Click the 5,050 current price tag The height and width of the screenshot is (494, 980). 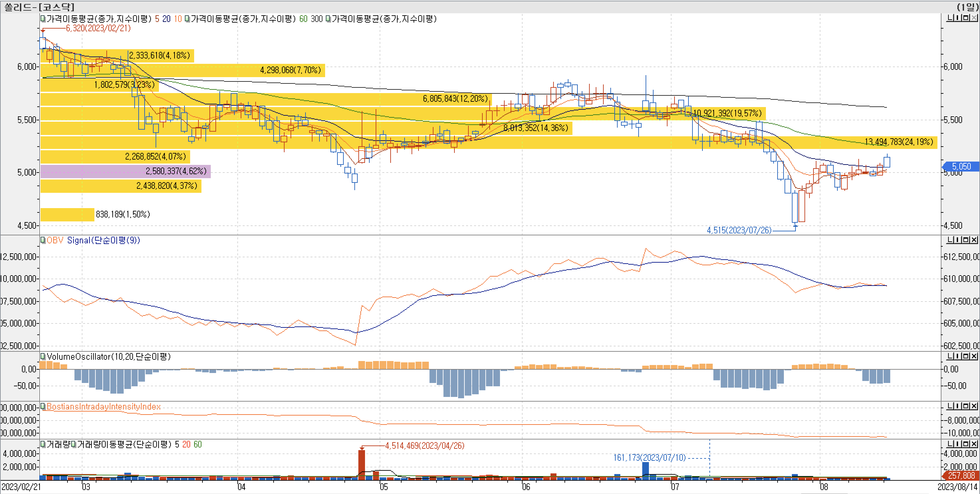point(961,166)
